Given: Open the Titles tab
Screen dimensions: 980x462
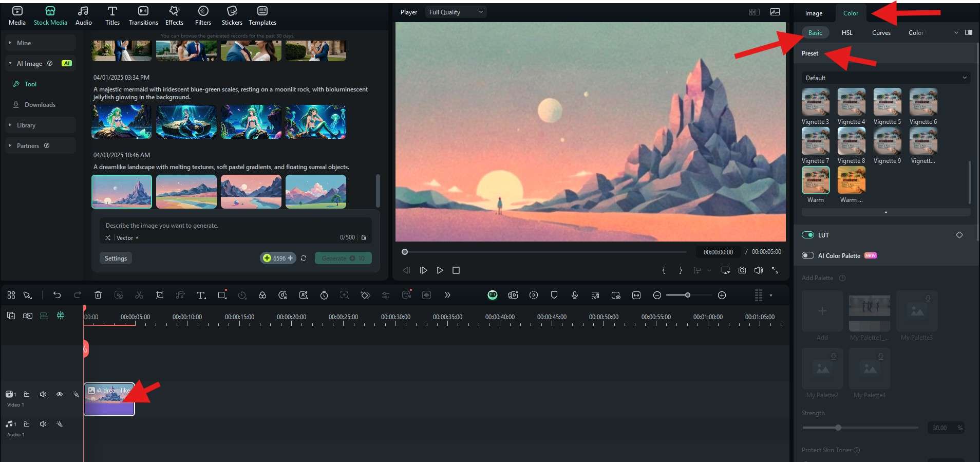Looking at the screenshot, I should tap(112, 16).
